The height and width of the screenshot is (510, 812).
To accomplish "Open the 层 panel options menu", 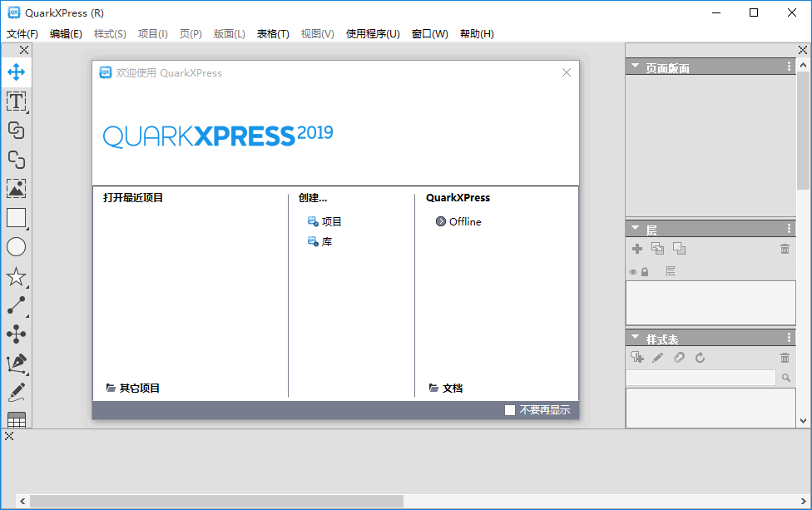I will 789,228.
